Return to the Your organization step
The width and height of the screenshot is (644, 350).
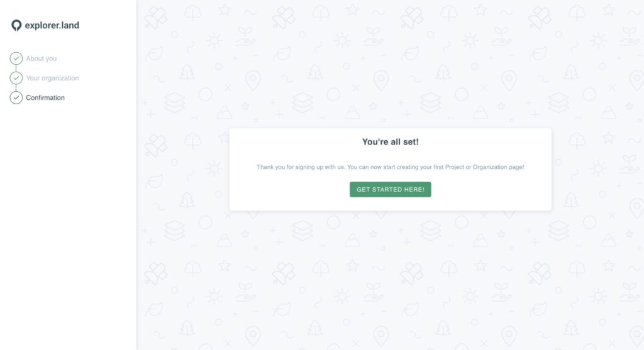click(x=52, y=78)
